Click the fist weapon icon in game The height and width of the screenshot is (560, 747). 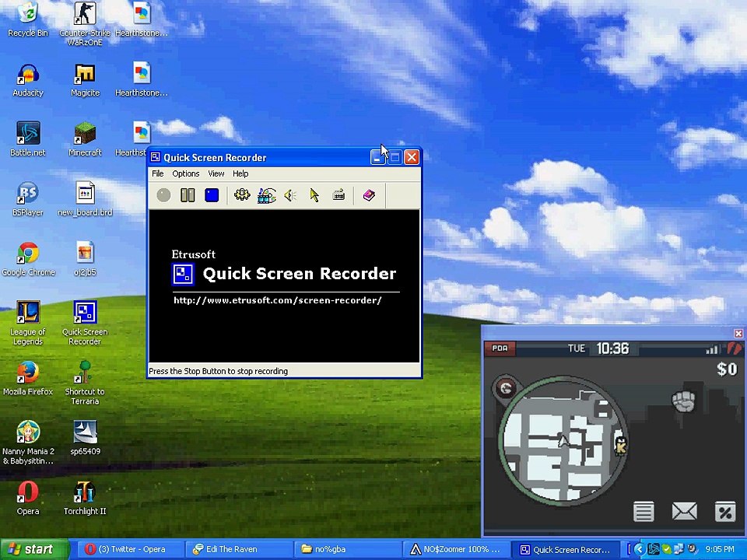click(x=684, y=401)
